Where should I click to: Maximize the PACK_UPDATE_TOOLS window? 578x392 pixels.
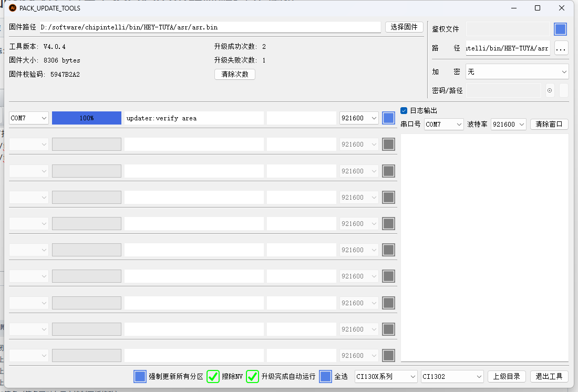[x=538, y=8]
